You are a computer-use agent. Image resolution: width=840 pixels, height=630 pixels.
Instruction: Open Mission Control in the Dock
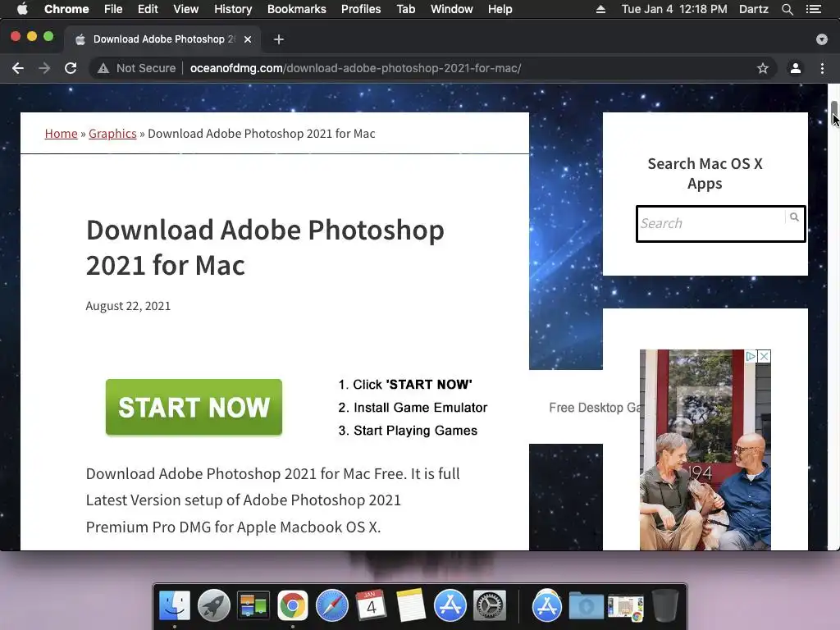coord(253,605)
